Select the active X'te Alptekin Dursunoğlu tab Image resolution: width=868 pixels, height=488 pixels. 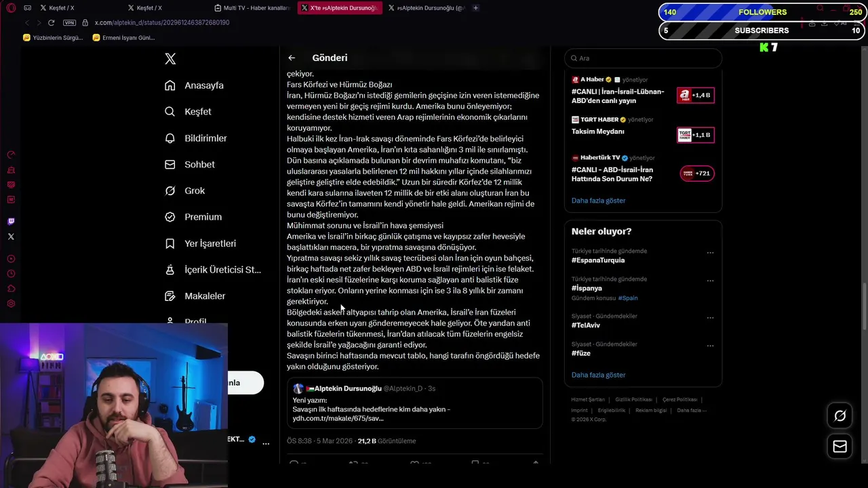pyautogui.click(x=340, y=8)
